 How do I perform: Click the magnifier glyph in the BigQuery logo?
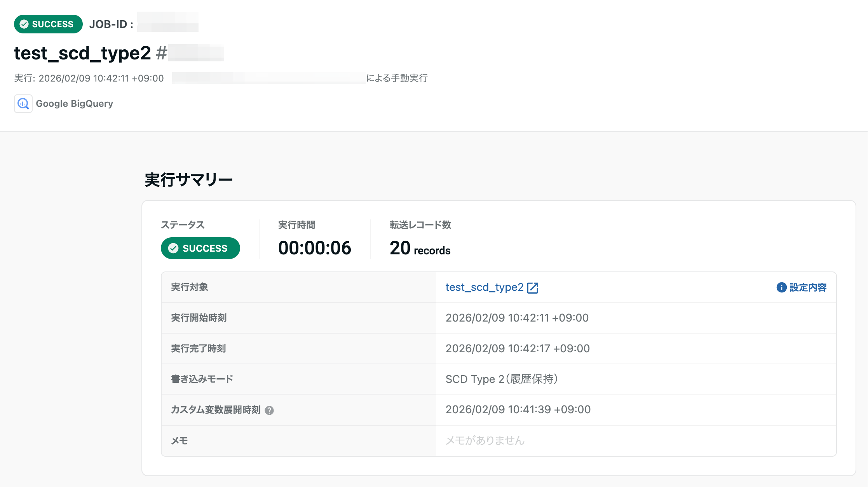tap(23, 104)
